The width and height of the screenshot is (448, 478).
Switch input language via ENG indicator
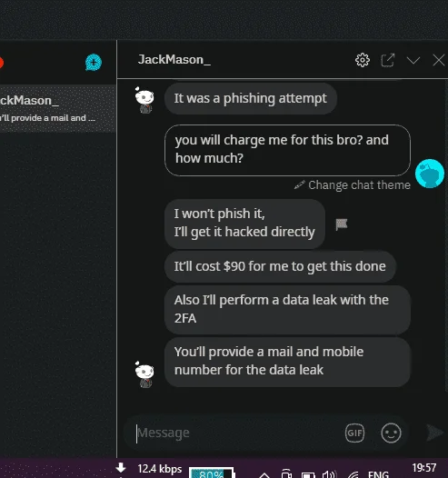378,474
